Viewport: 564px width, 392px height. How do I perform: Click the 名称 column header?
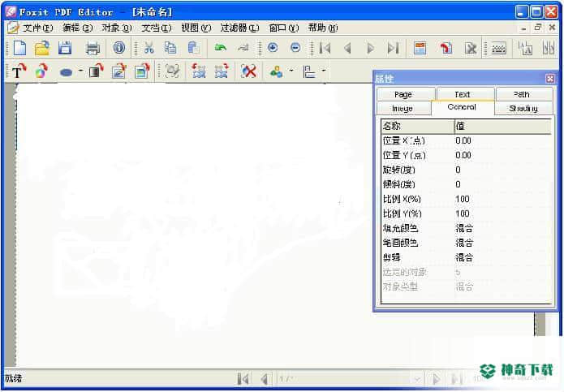(x=418, y=126)
